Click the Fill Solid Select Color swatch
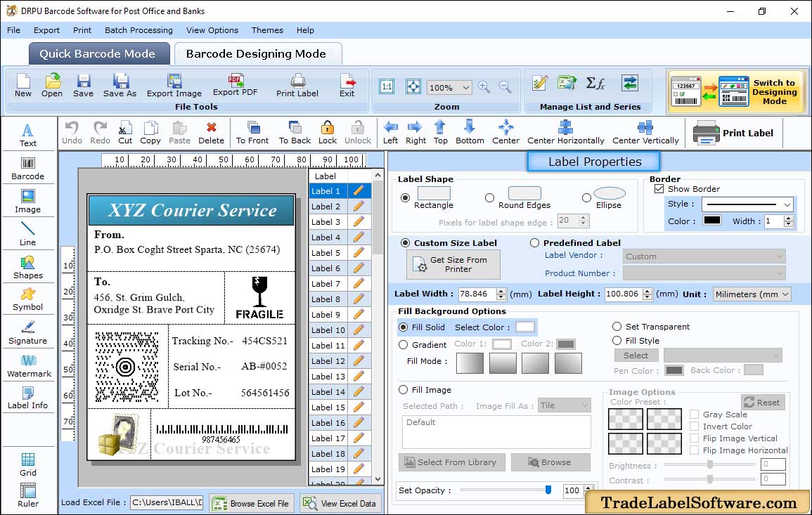Viewport: 812px width, 515px height. (524, 327)
